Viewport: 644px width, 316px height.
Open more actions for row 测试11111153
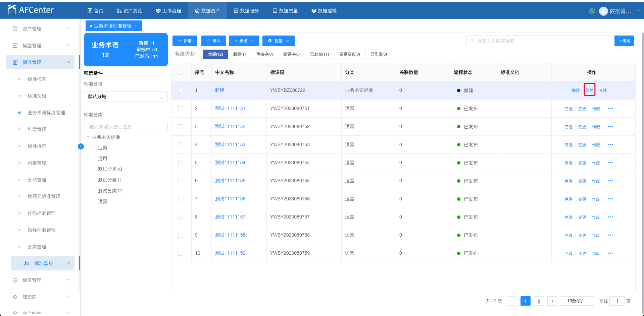pyautogui.click(x=610, y=144)
